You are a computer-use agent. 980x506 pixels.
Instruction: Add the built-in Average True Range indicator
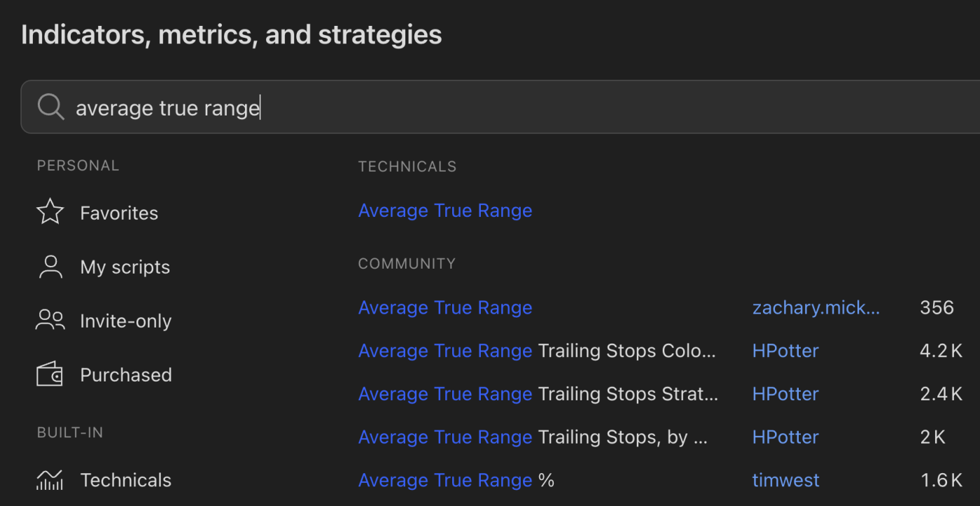pyautogui.click(x=445, y=211)
